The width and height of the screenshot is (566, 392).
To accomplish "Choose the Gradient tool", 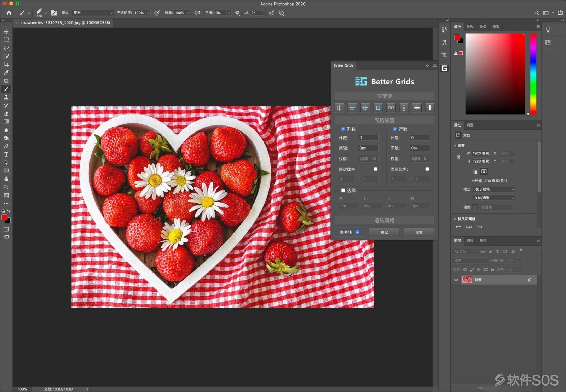I will pos(6,122).
